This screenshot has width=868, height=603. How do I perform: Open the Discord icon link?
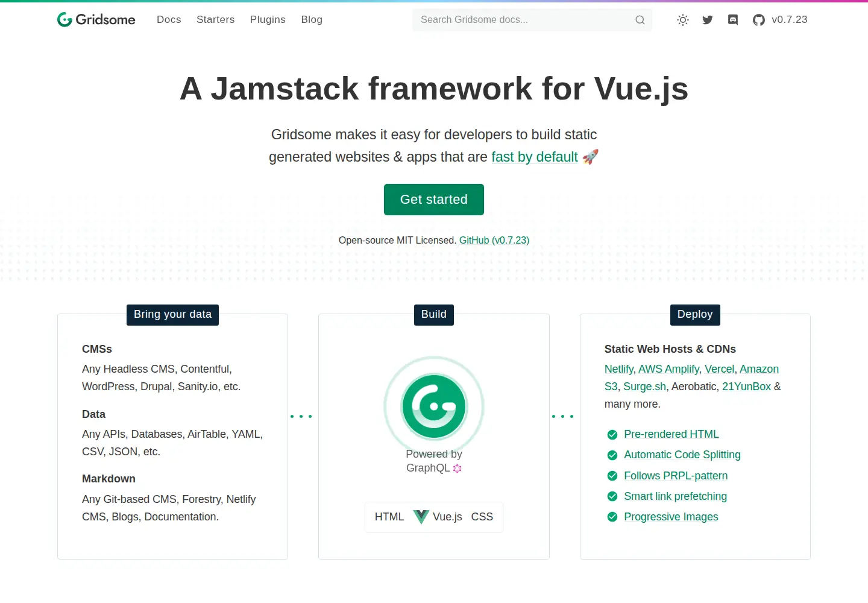(x=733, y=20)
